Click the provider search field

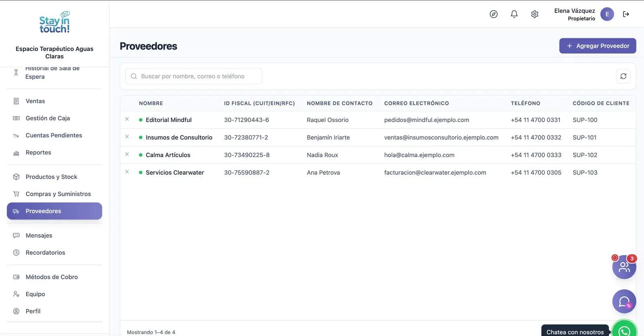(194, 76)
